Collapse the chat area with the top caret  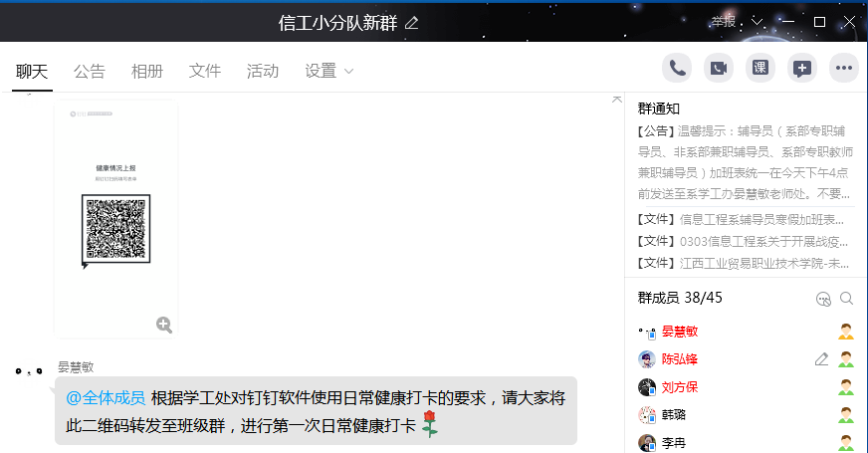[616, 99]
